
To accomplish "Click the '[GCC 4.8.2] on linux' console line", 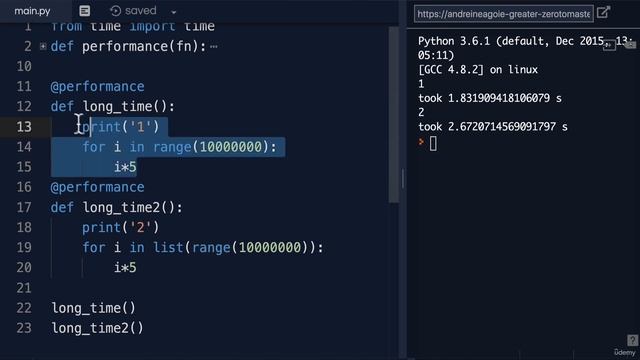I will pos(478,69).
